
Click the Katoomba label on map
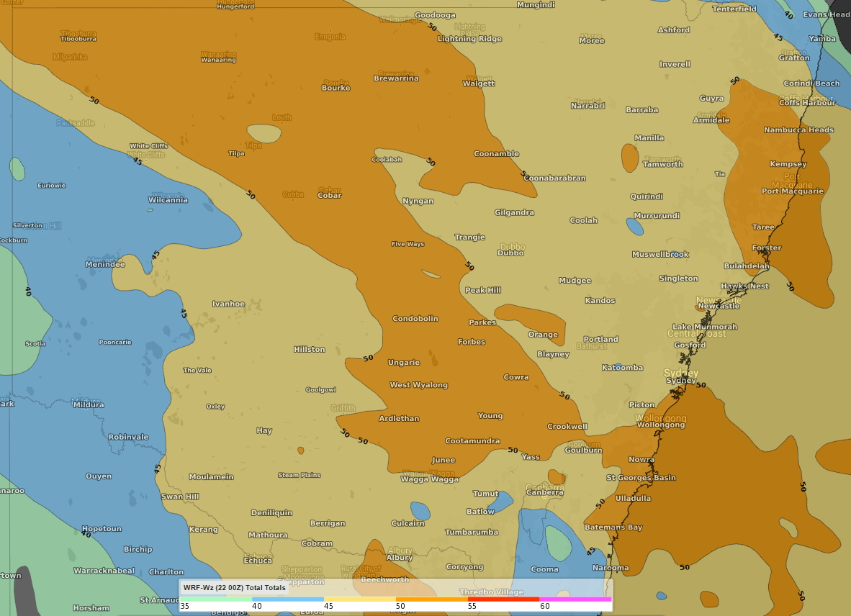coord(623,368)
